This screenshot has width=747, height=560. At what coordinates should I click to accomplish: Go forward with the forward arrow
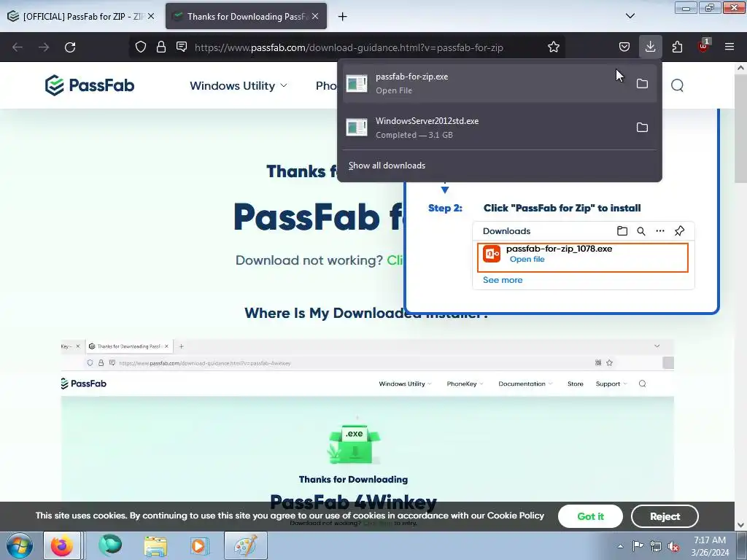[x=44, y=47]
